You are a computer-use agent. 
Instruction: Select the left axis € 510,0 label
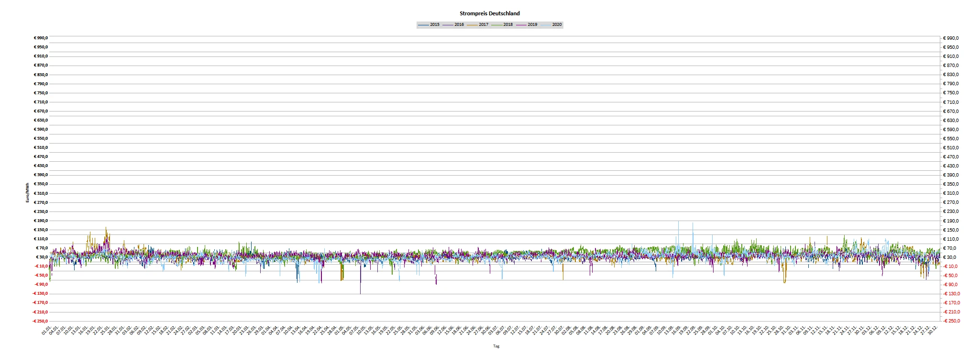41,147
